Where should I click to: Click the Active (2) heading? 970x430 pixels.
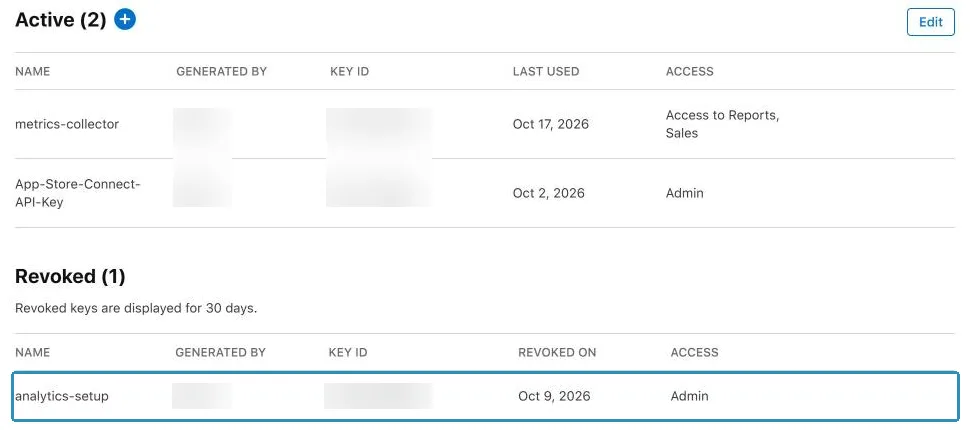pos(61,20)
